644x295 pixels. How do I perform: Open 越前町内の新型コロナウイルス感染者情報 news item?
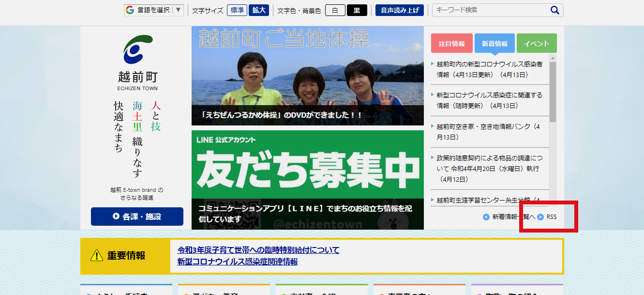coord(489,69)
